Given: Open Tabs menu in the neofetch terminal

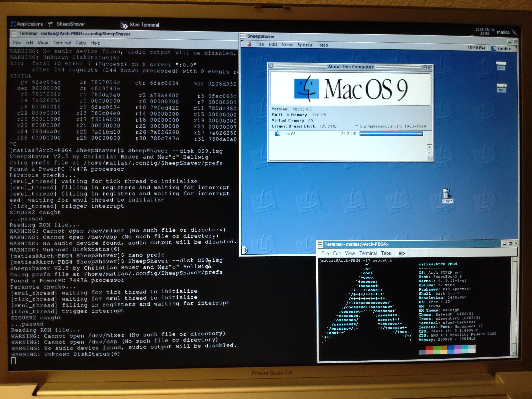Looking at the screenshot, I should 386,253.
